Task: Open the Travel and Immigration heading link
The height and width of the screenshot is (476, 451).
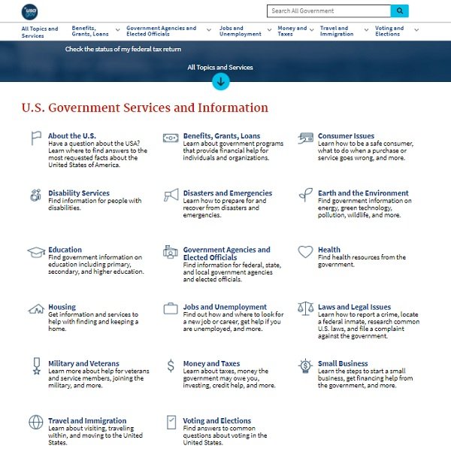Action: click(87, 420)
